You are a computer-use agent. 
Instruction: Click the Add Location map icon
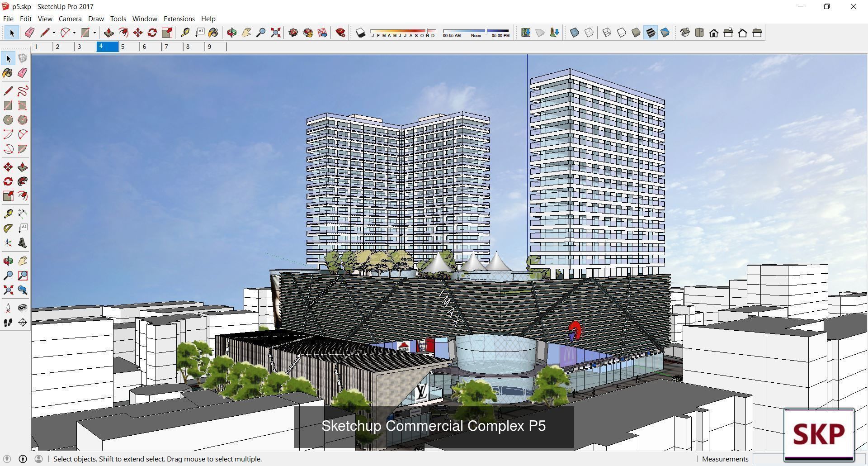pos(525,33)
